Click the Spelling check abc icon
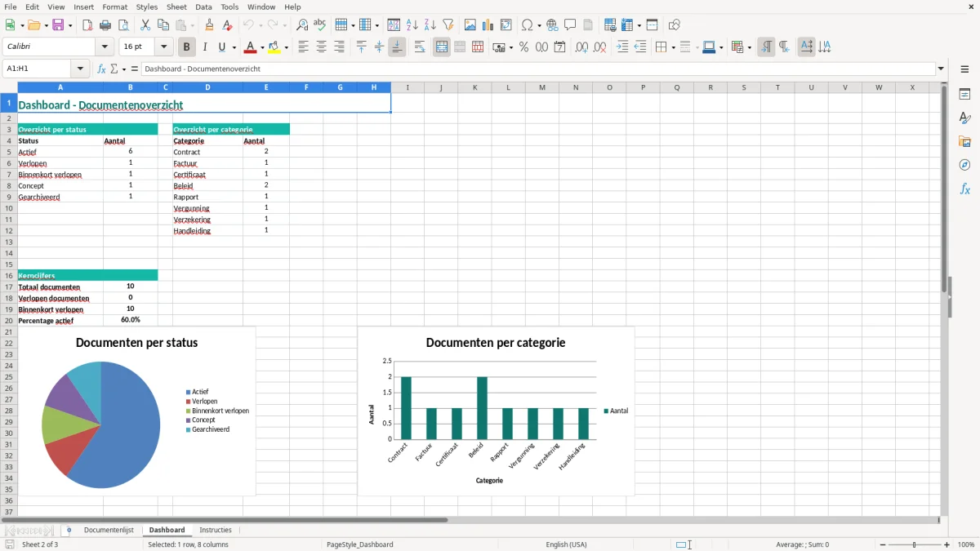 tap(320, 25)
